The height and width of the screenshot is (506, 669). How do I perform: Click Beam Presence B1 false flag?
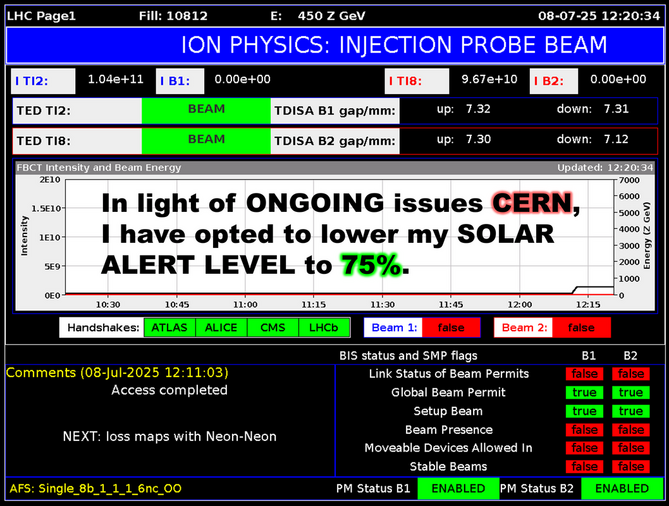(x=585, y=430)
